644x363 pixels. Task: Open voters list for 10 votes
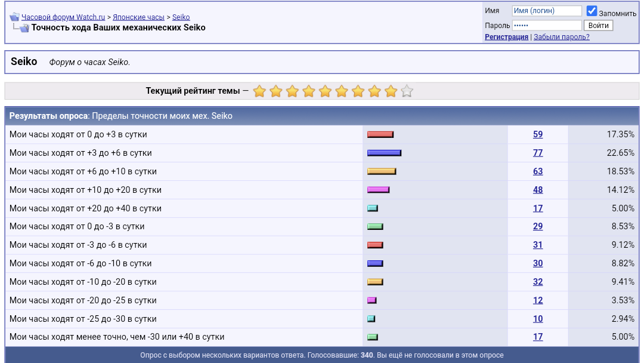click(538, 319)
